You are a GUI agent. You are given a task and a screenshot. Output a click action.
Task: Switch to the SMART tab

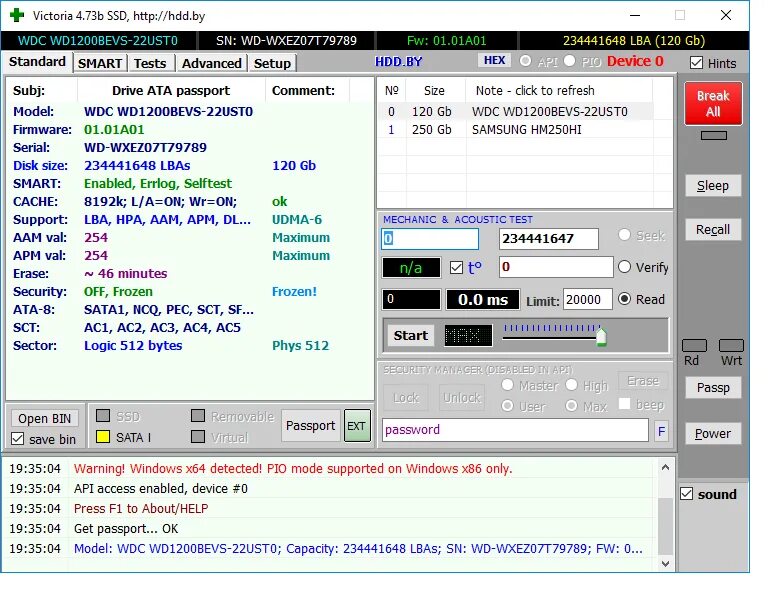coord(100,64)
